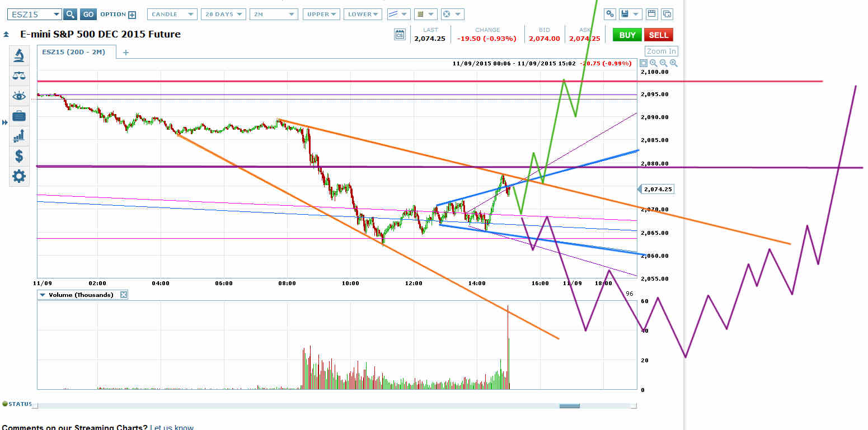Click the 08:00 time axis label
Screen dimensions: 868x430
coord(287,283)
